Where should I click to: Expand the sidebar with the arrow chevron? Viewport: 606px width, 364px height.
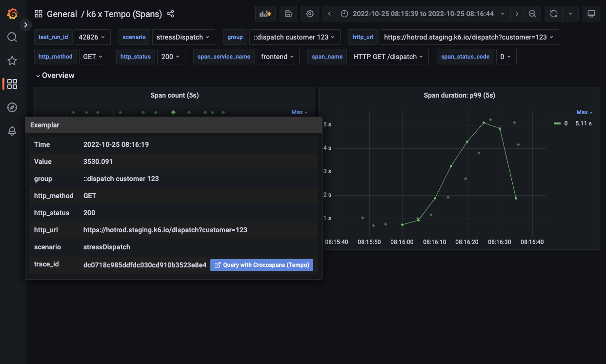click(x=26, y=24)
